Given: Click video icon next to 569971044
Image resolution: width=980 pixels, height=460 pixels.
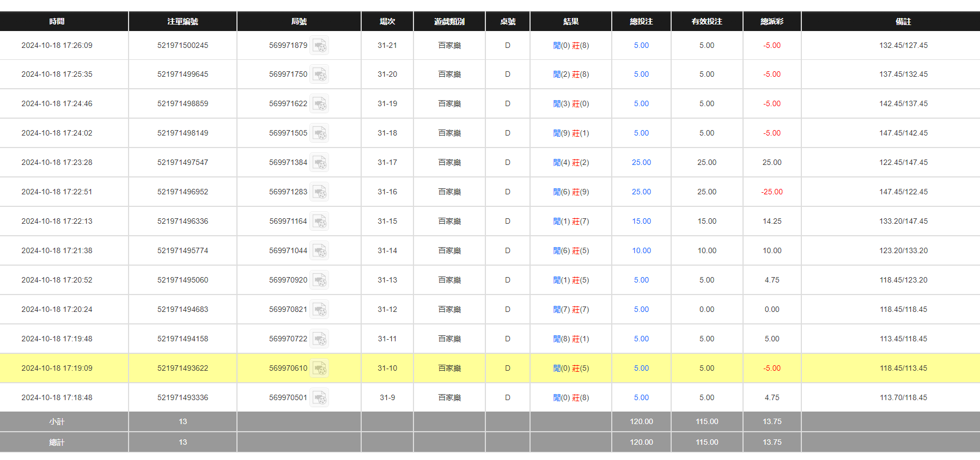Looking at the screenshot, I should point(320,251).
